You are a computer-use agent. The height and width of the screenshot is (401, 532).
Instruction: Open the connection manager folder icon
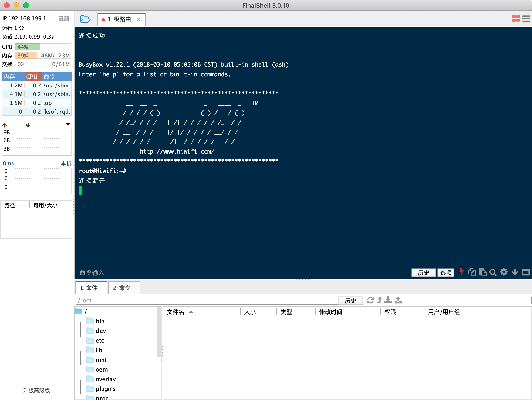click(x=85, y=19)
